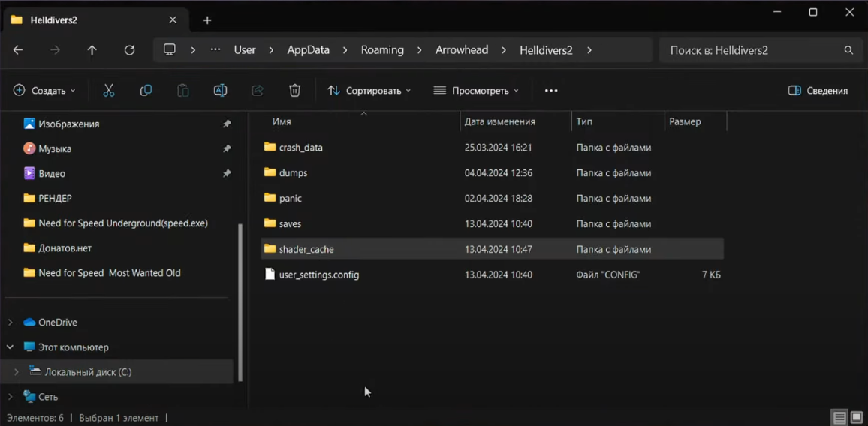The height and width of the screenshot is (426, 868).
Task: Click the pin icon next to Видео
Action: (x=227, y=174)
